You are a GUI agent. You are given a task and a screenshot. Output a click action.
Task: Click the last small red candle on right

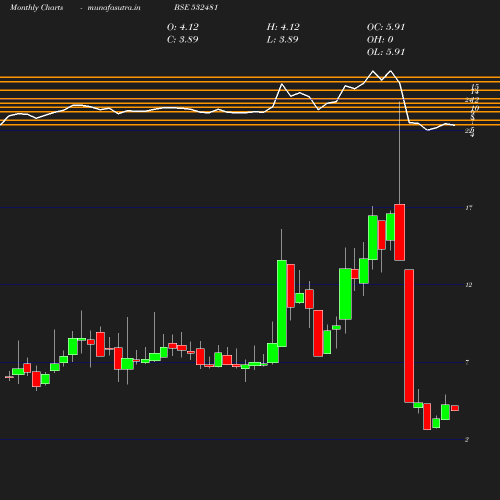point(455,408)
